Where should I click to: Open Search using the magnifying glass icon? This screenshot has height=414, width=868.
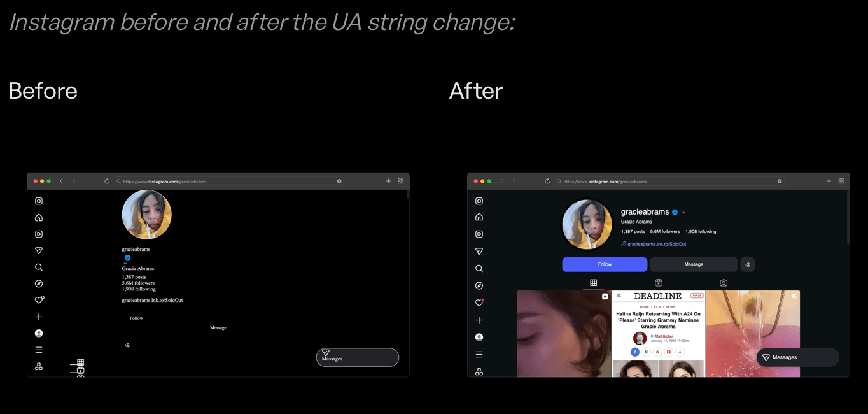point(479,268)
